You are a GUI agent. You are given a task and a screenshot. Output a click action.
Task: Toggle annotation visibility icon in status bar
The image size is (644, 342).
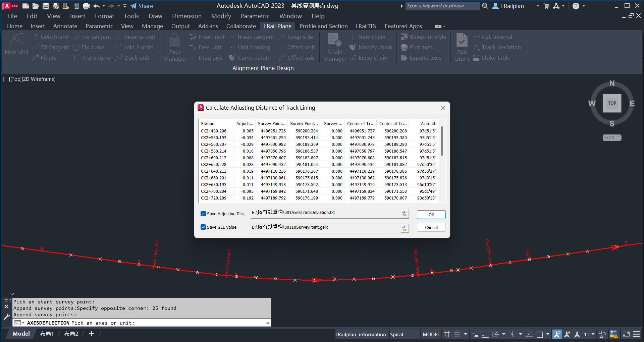557,334
